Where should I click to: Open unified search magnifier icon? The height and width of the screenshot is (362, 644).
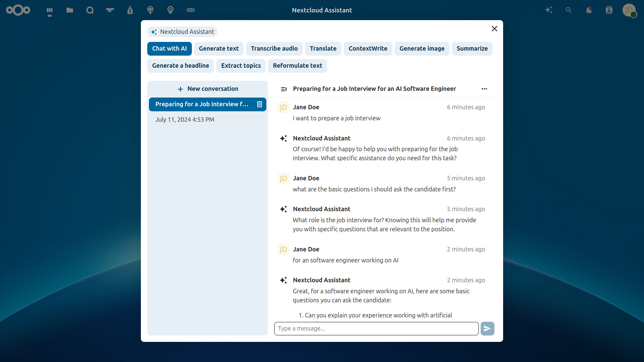click(x=569, y=10)
